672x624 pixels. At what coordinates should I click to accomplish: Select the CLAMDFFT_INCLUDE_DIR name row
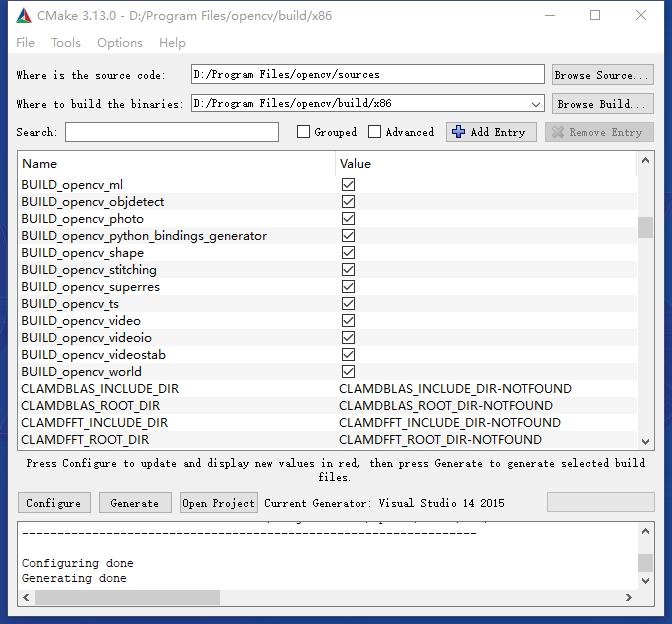pyautogui.click(x=94, y=423)
